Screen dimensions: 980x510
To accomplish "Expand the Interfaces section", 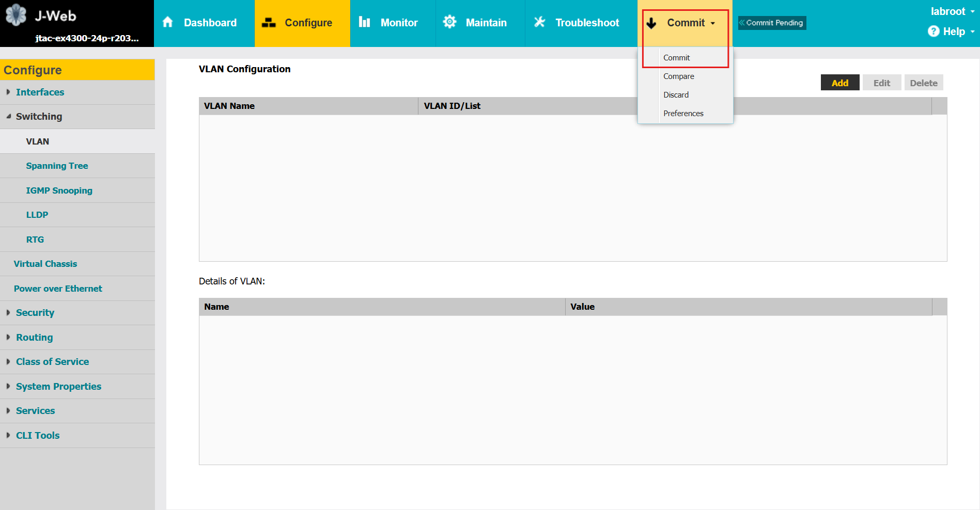I will [x=40, y=92].
